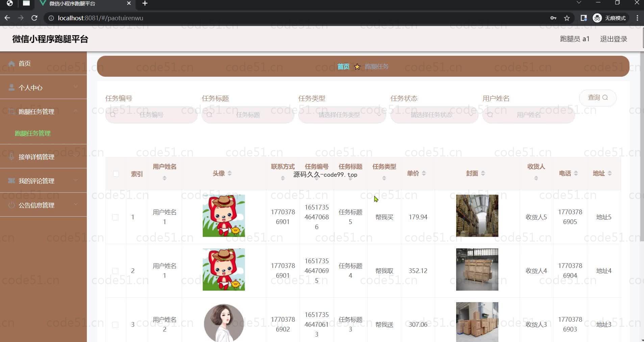
Task: Click the power icon beside 公告信息管理
Action: pos(11,205)
